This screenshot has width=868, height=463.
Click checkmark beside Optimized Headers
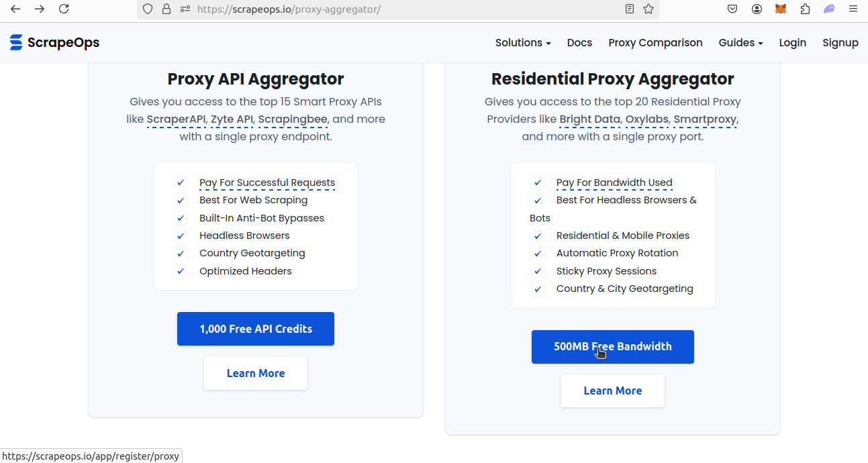click(x=181, y=271)
